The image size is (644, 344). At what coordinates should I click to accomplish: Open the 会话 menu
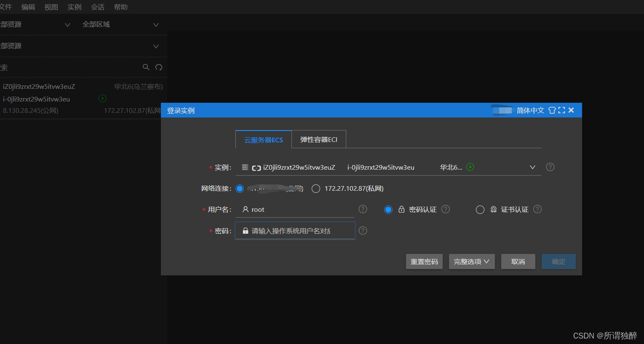98,7
